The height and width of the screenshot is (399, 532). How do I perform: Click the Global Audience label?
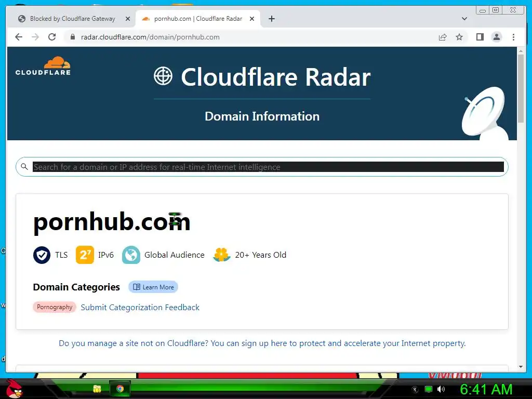point(175,255)
